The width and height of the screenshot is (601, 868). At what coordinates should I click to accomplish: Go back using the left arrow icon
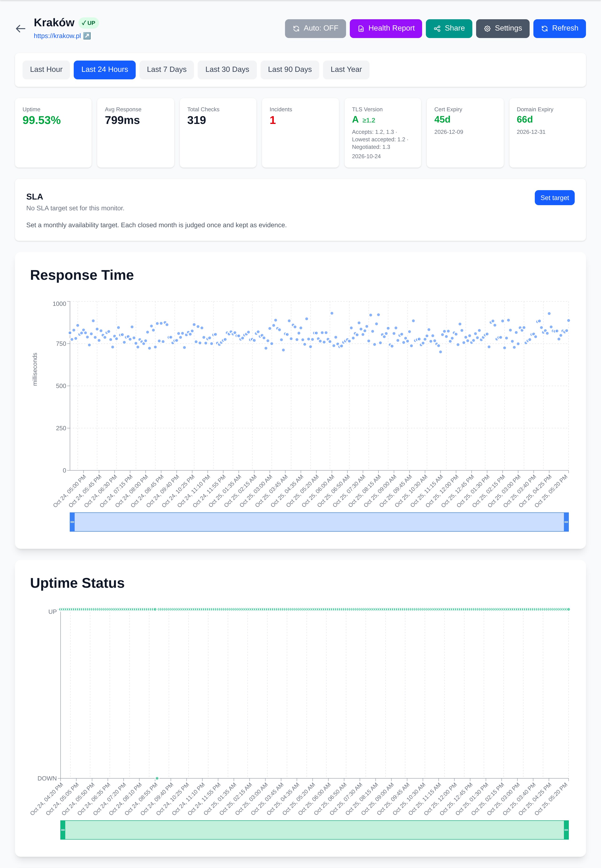pos(21,29)
